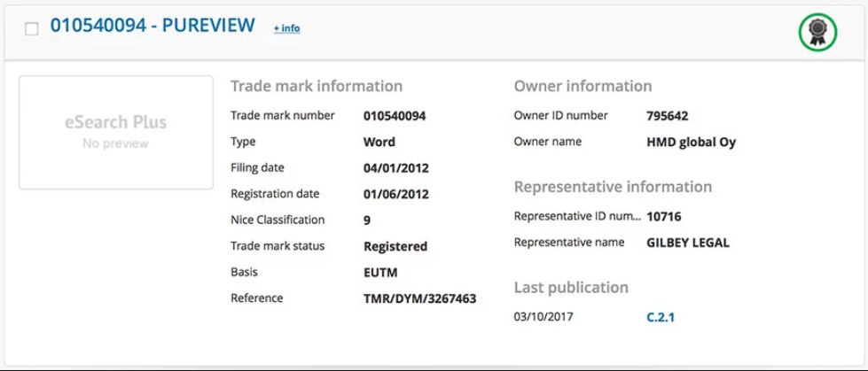
Task: Click the Trade mark information heading
Action: [x=317, y=86]
